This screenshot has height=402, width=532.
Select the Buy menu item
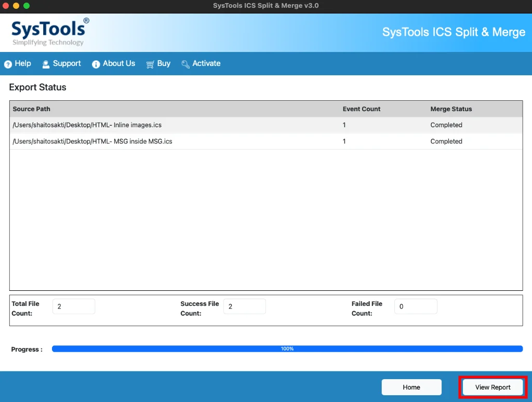click(158, 63)
